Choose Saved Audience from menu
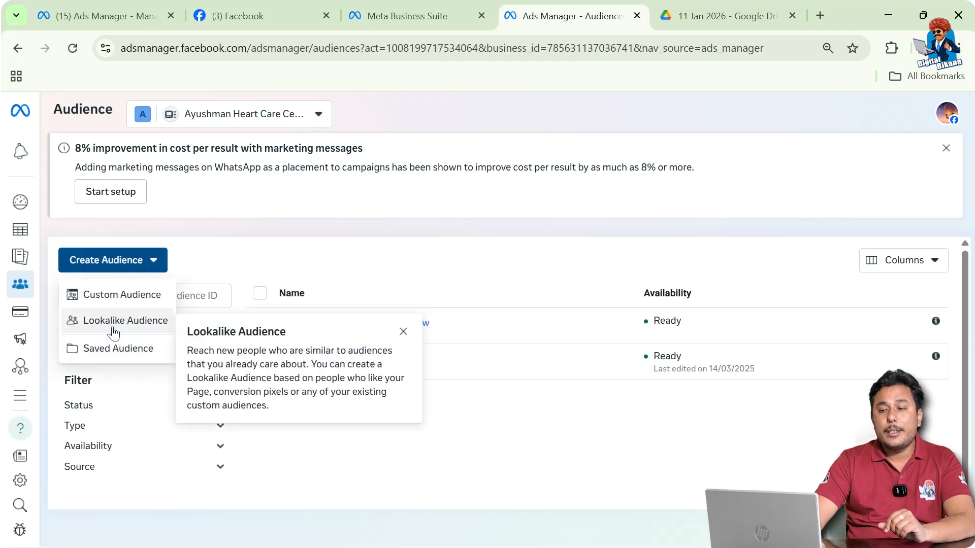This screenshot has height=548, width=975. point(117,348)
